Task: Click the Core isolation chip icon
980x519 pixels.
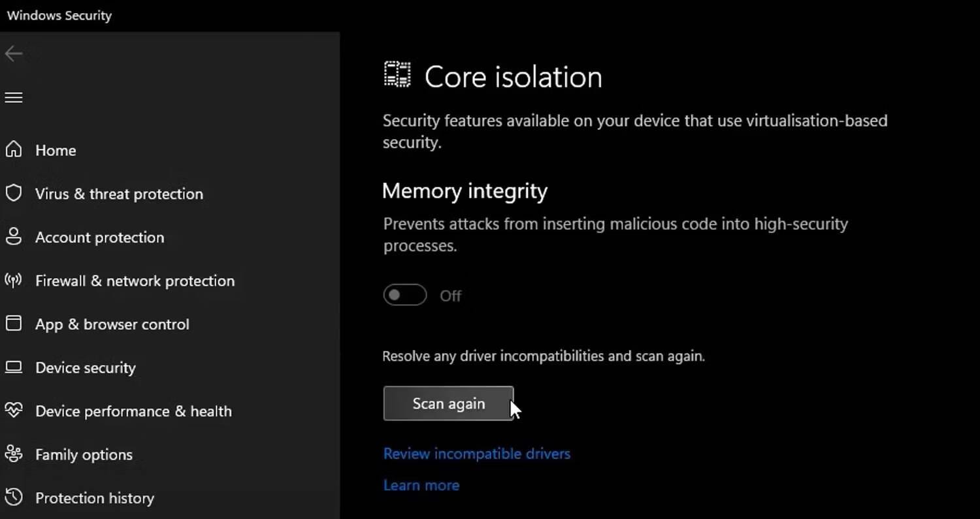Action: tap(397, 74)
